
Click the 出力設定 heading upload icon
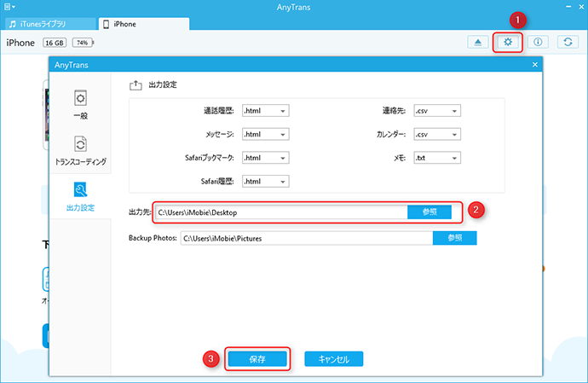[135, 85]
